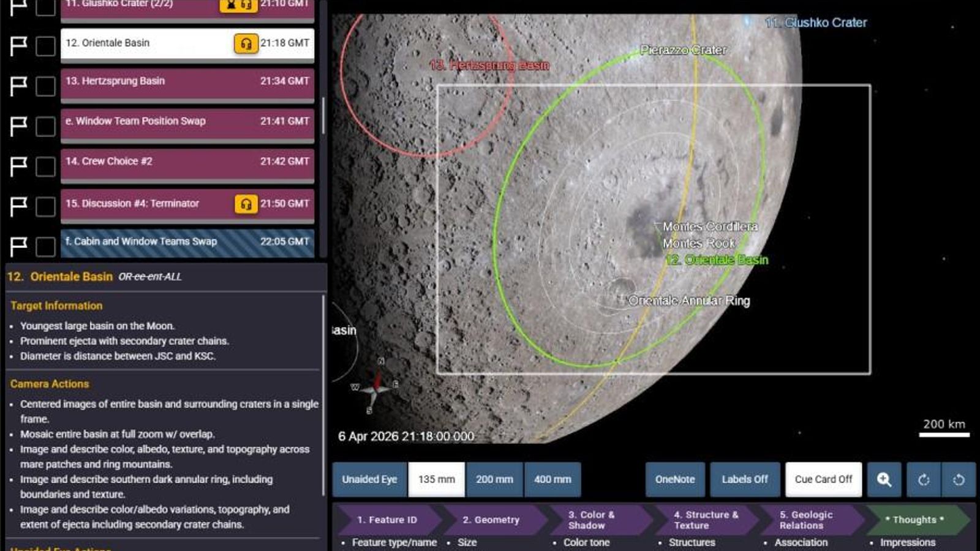Select the 5. Geologic Relations tab
This screenshot has height=551, width=980.
(806, 520)
